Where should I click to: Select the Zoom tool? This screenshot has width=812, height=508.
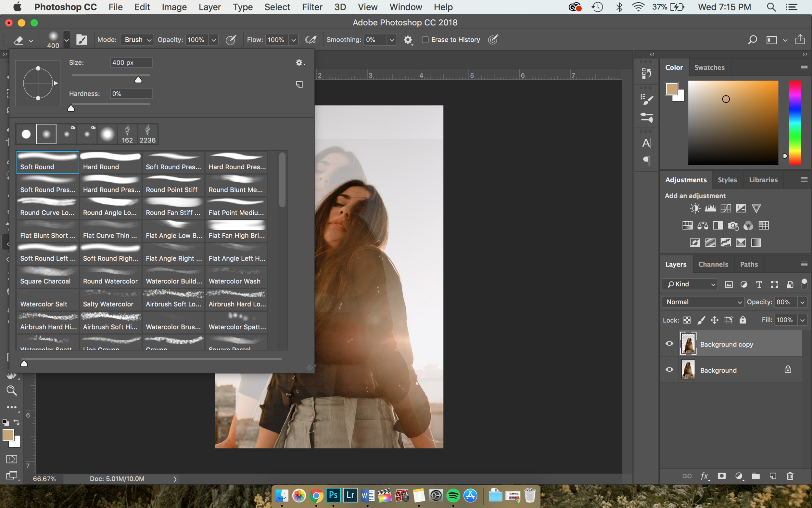(12, 390)
